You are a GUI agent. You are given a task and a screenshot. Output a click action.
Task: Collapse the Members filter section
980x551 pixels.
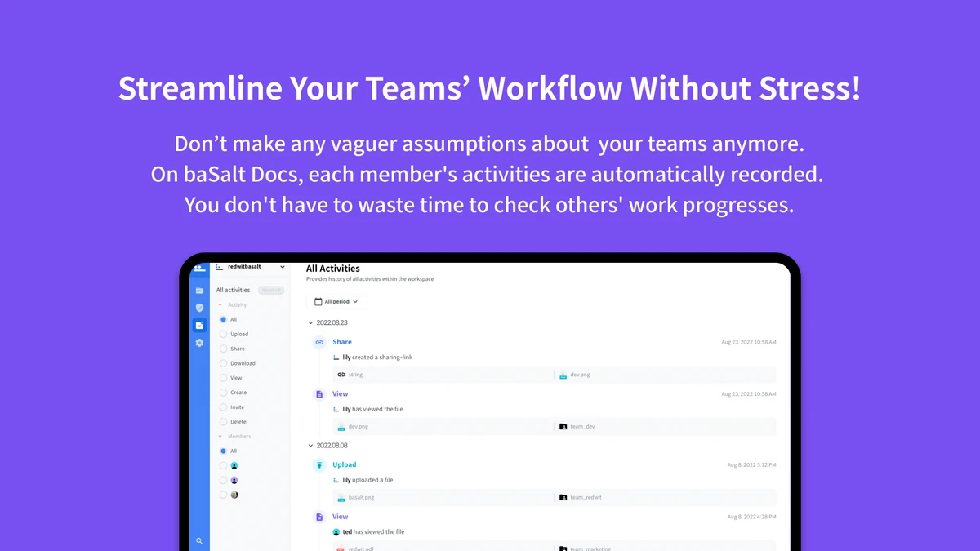tap(220, 437)
